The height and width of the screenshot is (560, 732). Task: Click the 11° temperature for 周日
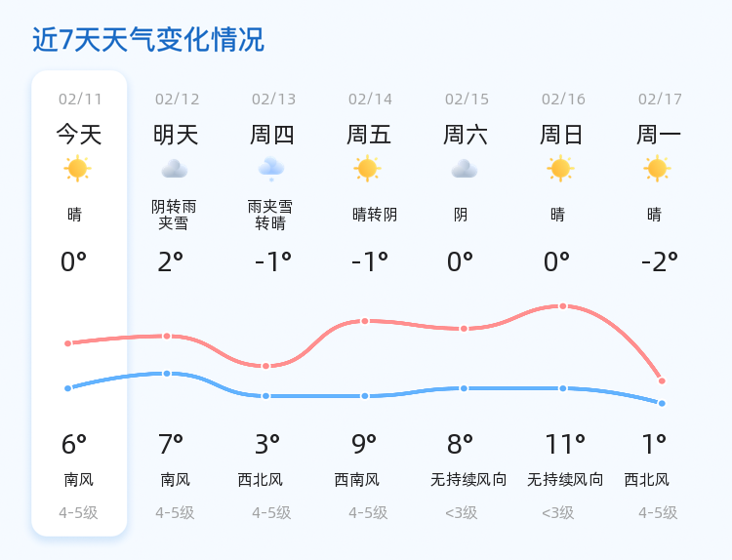click(565, 444)
